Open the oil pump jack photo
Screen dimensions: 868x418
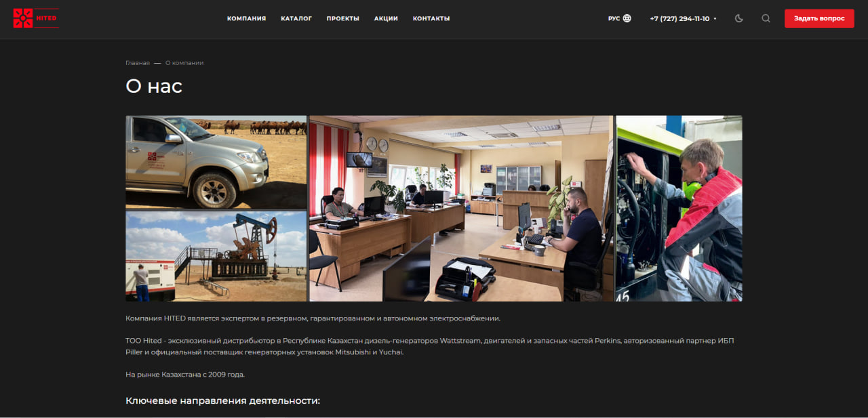216,256
